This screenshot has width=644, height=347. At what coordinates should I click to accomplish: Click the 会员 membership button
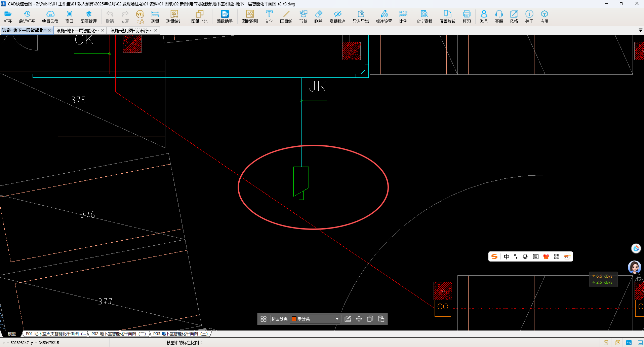[140, 16]
